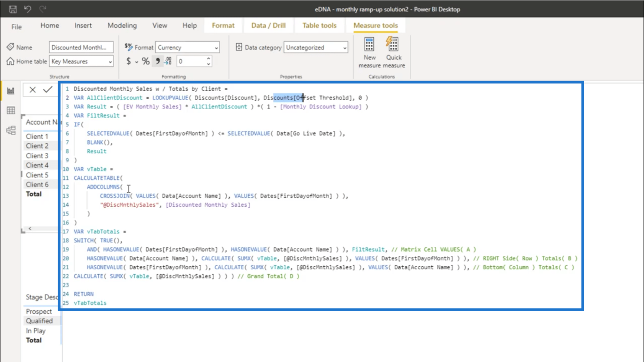Switch to the Measure tools tab
Viewport: 644px width, 362px height.
point(376,25)
